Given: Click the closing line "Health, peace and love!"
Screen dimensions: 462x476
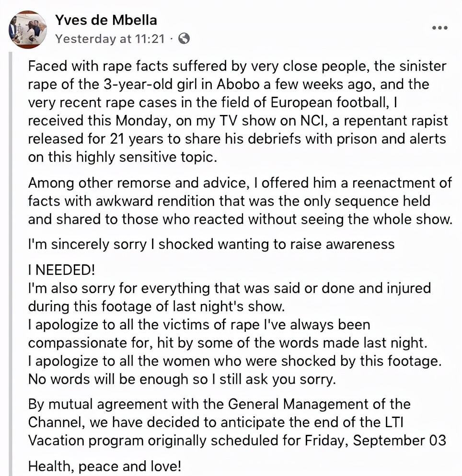Looking at the screenshot, I should coord(105,465).
